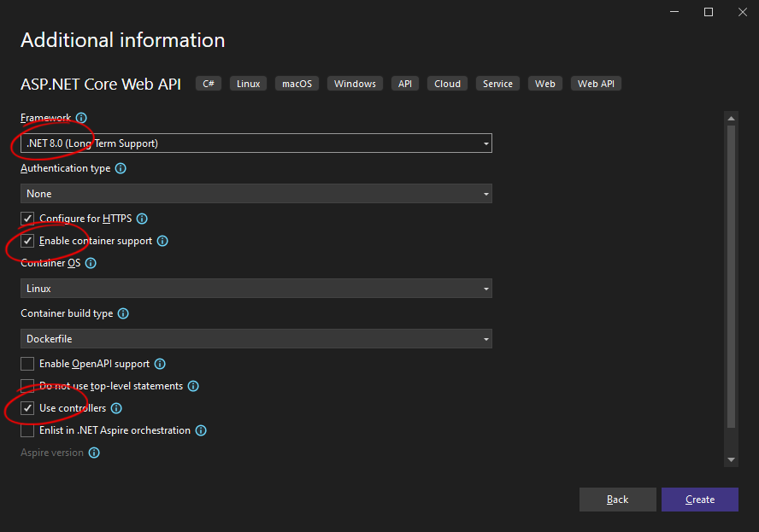Click the Framework info icon

pyautogui.click(x=81, y=118)
